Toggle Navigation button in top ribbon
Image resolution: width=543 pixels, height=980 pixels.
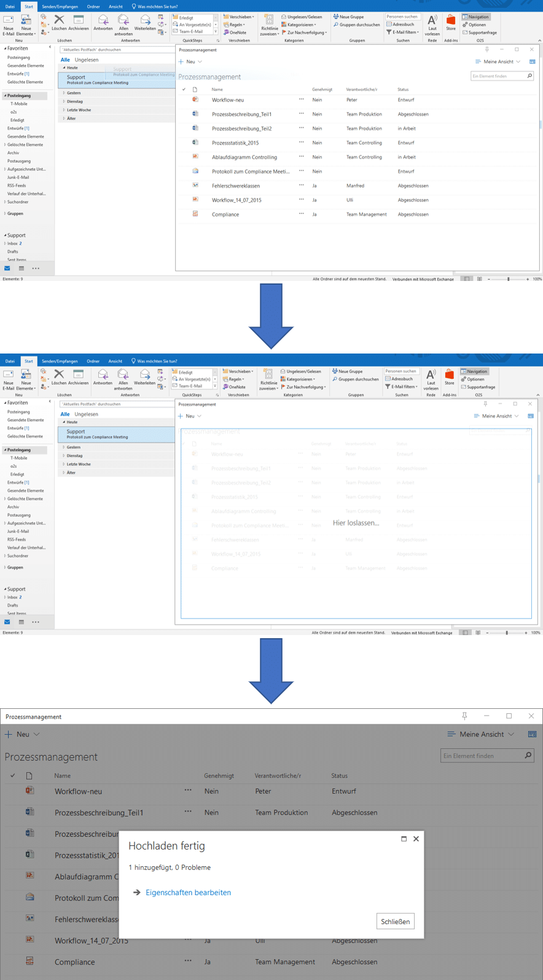pyautogui.click(x=475, y=17)
